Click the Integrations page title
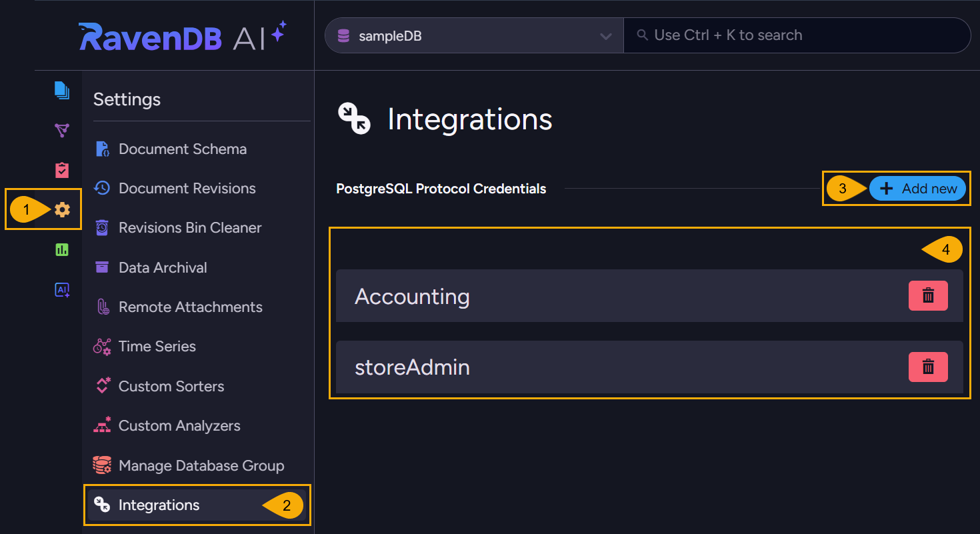980x534 pixels. (470, 119)
